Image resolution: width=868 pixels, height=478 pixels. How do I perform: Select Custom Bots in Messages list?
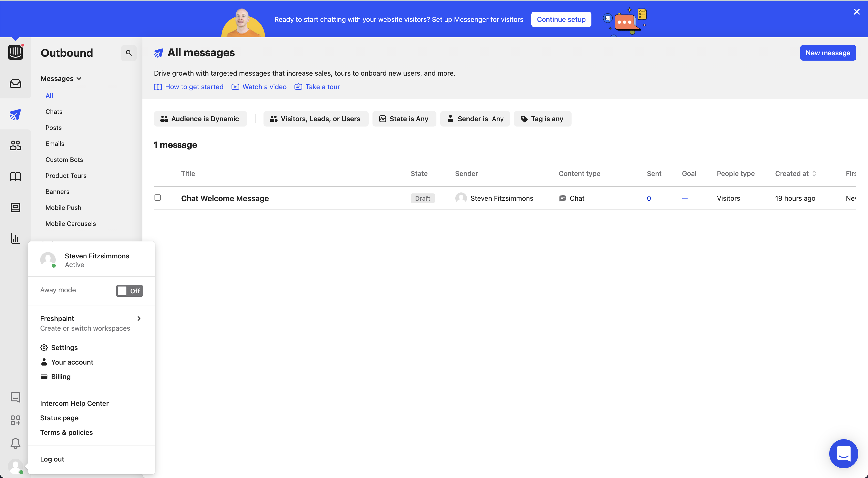(64, 159)
